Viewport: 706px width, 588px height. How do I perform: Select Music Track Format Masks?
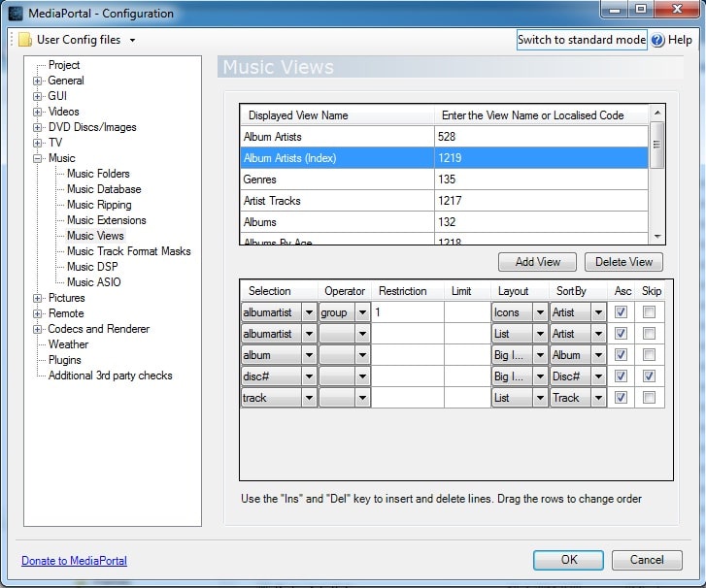(129, 251)
